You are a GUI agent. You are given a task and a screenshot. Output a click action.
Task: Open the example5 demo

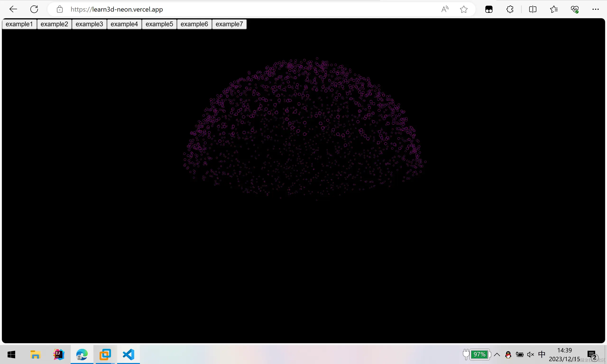[159, 24]
